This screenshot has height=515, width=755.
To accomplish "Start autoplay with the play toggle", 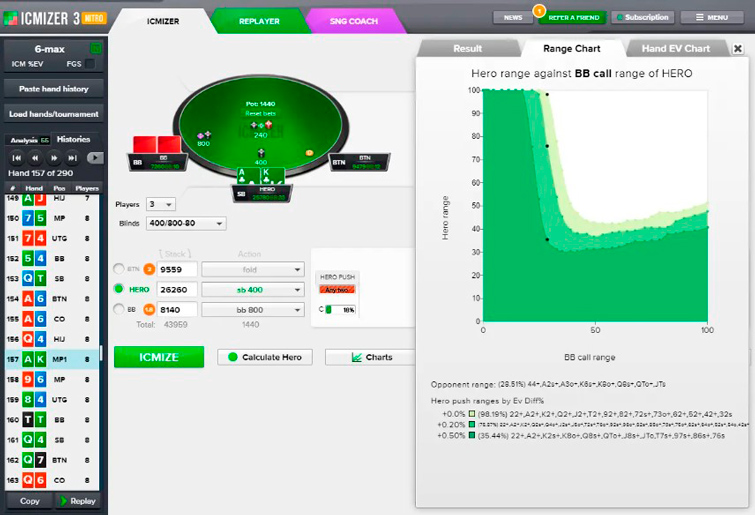I will pyautogui.click(x=95, y=158).
